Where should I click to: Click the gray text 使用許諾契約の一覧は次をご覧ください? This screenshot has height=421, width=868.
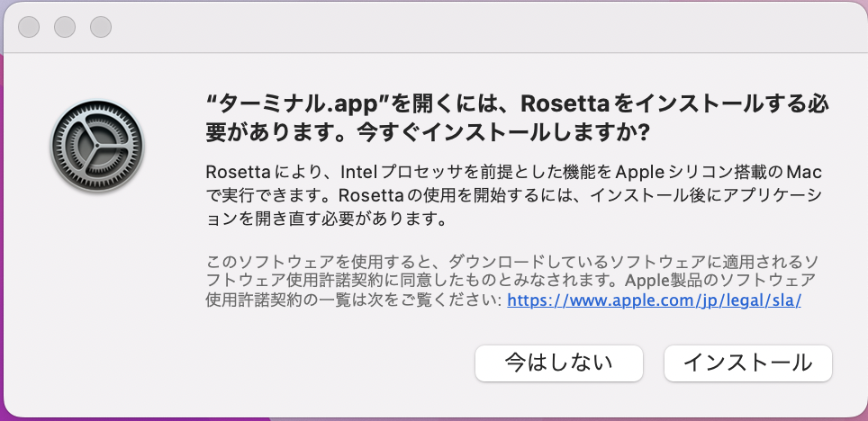tap(353, 300)
